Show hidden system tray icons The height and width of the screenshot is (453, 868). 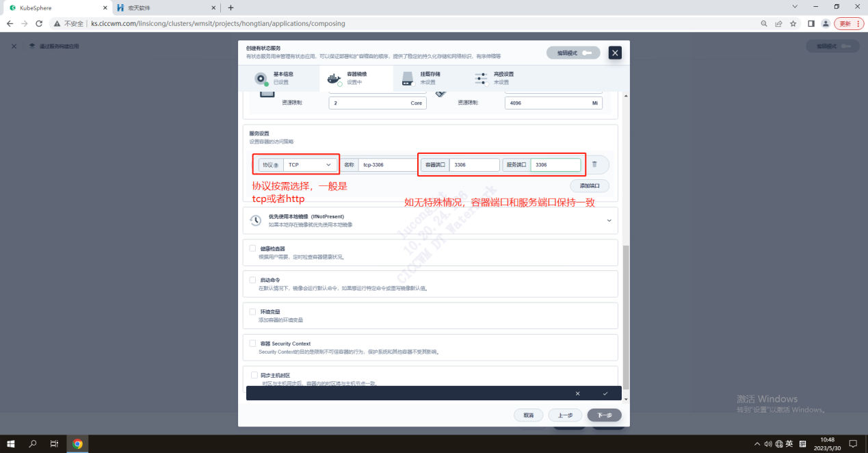pyautogui.click(x=757, y=443)
